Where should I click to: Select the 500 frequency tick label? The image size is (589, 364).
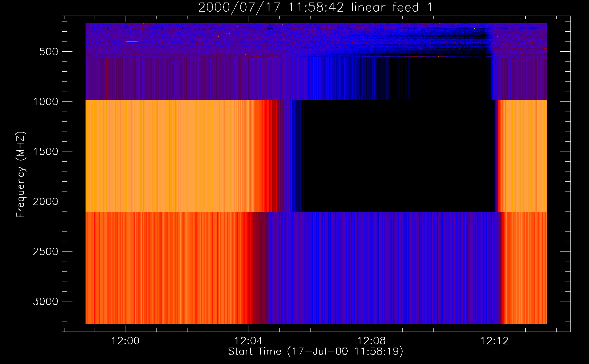point(49,52)
